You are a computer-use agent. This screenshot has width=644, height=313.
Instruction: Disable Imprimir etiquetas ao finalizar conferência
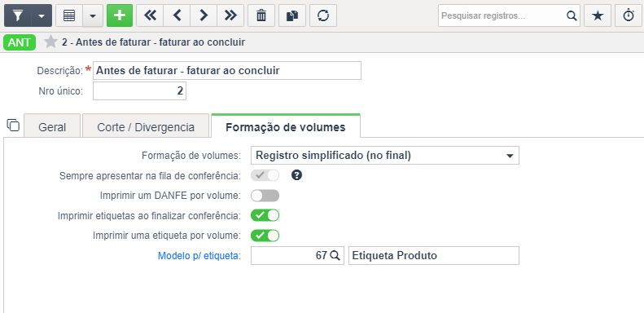coord(265,215)
